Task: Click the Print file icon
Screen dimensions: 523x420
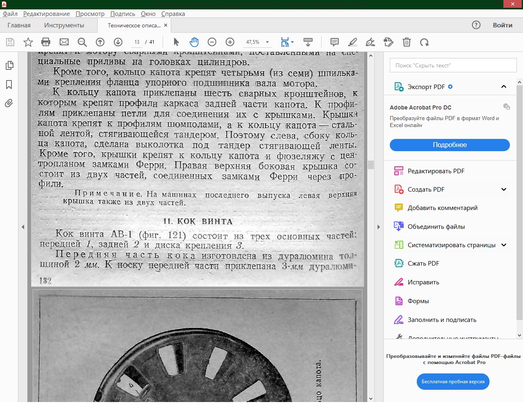Action: [46, 42]
